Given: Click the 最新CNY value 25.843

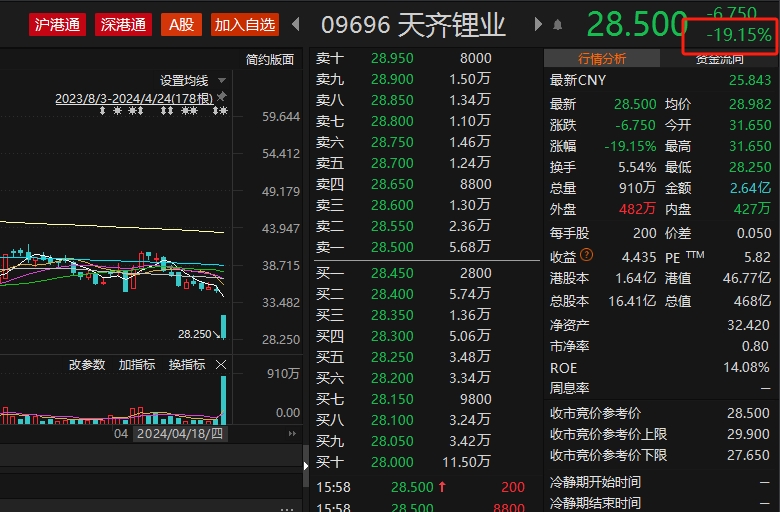Looking at the screenshot, I should pos(750,80).
